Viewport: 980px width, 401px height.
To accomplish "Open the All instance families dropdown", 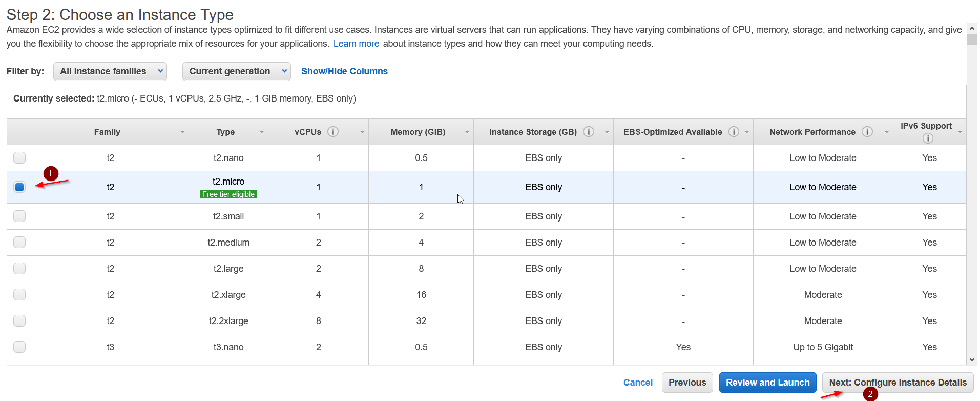I will pos(110,71).
